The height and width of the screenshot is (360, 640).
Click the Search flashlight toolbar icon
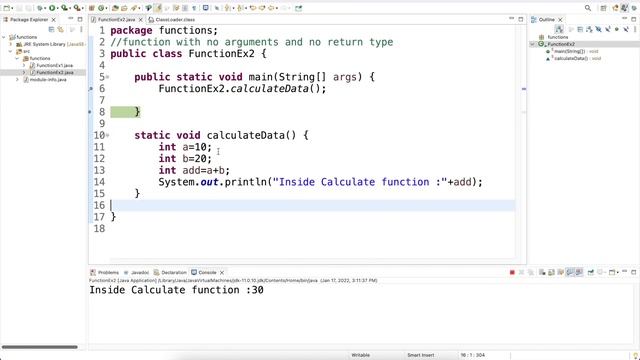pyautogui.click(x=134, y=8)
